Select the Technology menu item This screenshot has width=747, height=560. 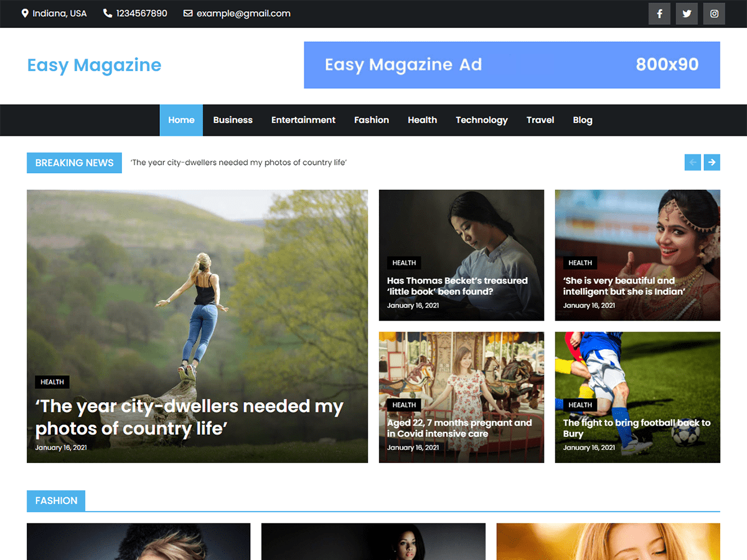click(482, 120)
